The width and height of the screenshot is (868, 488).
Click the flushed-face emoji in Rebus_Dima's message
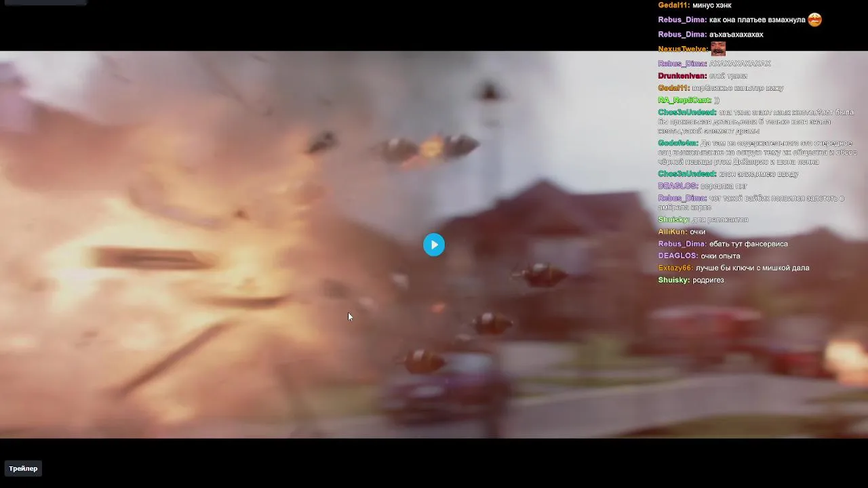814,20
